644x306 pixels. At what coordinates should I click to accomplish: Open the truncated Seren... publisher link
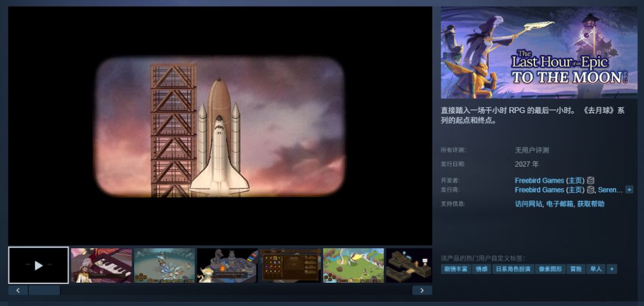click(611, 190)
